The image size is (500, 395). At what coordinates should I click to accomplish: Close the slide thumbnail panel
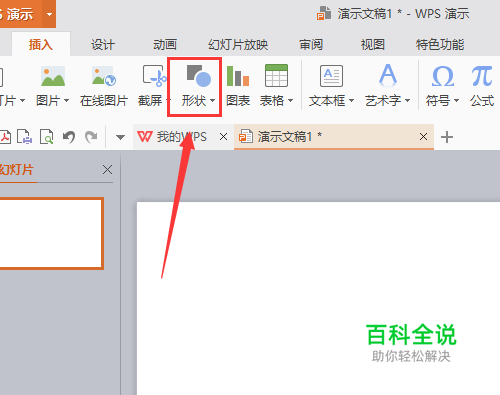(107, 170)
